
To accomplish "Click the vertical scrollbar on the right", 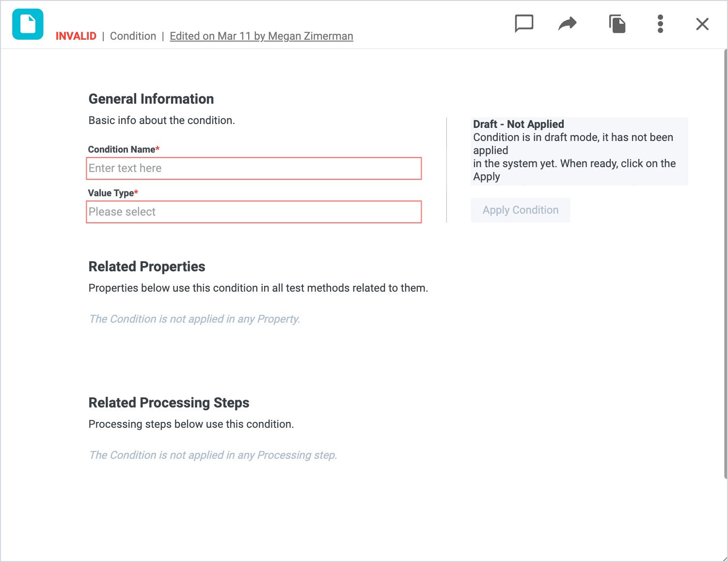I will tap(726, 264).
